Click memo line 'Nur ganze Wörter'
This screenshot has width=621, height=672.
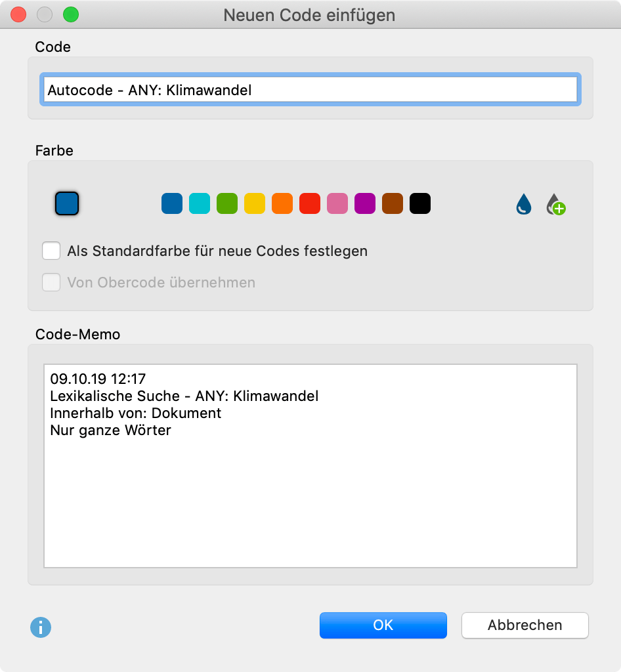[x=110, y=430]
